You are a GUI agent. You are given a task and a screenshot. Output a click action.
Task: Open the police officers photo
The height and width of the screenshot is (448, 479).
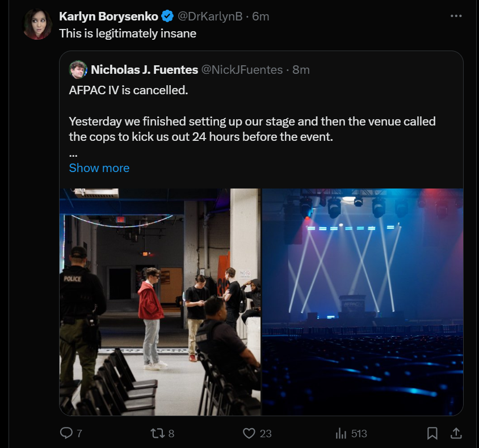[x=160, y=302]
